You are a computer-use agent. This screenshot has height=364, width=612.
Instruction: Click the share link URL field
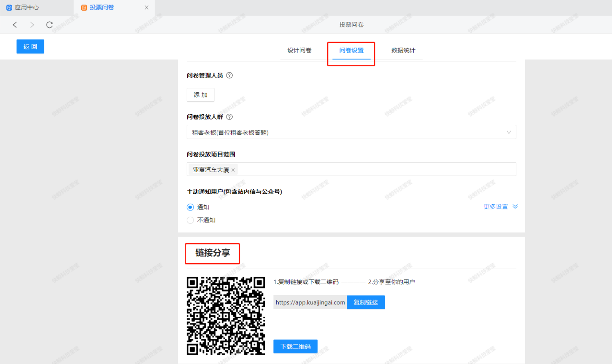(310, 302)
